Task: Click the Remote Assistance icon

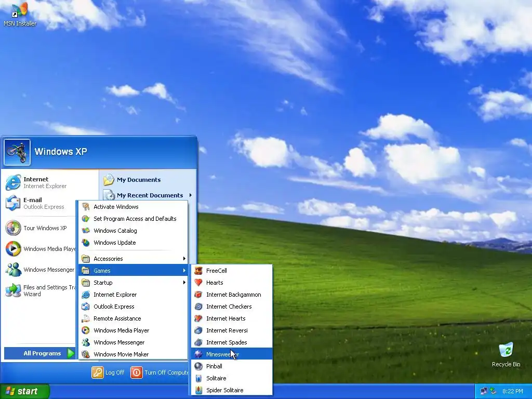Action: (x=86, y=318)
